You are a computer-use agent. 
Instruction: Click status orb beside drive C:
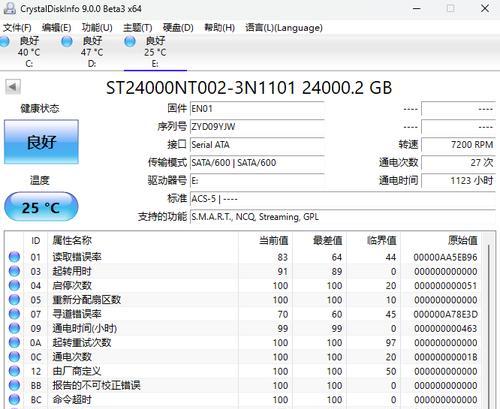point(5,42)
